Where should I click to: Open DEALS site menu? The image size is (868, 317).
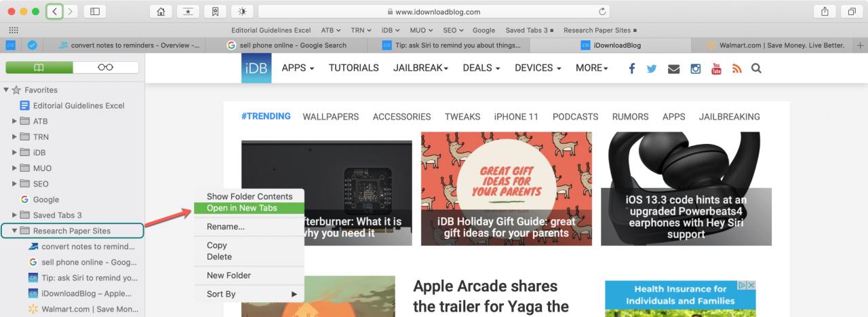click(481, 68)
